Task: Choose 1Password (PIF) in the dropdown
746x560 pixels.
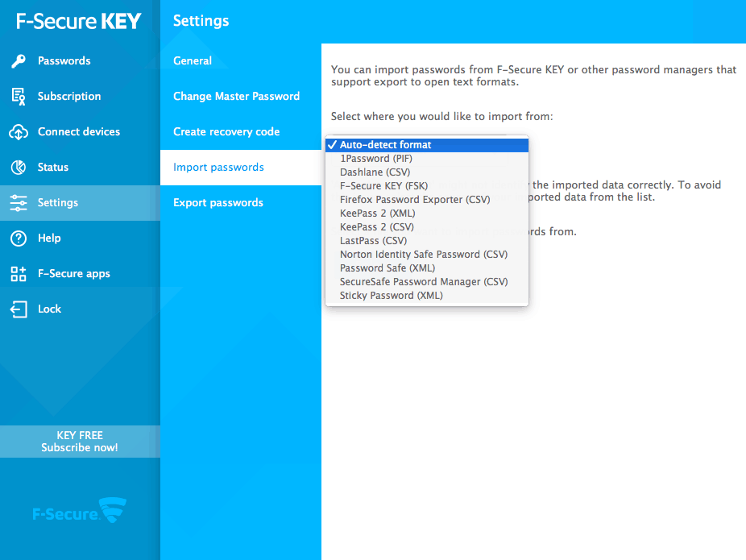Action: tap(375, 158)
